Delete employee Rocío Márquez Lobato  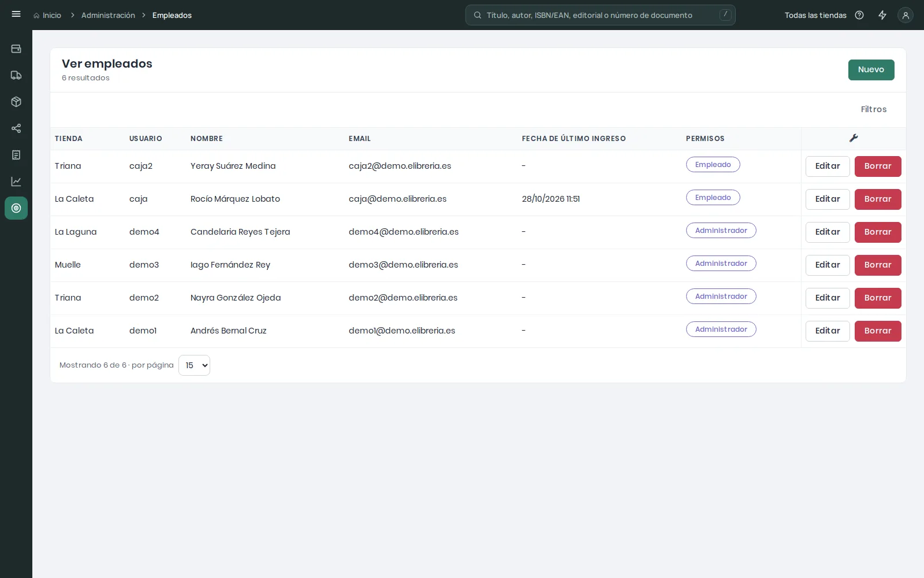click(x=878, y=199)
